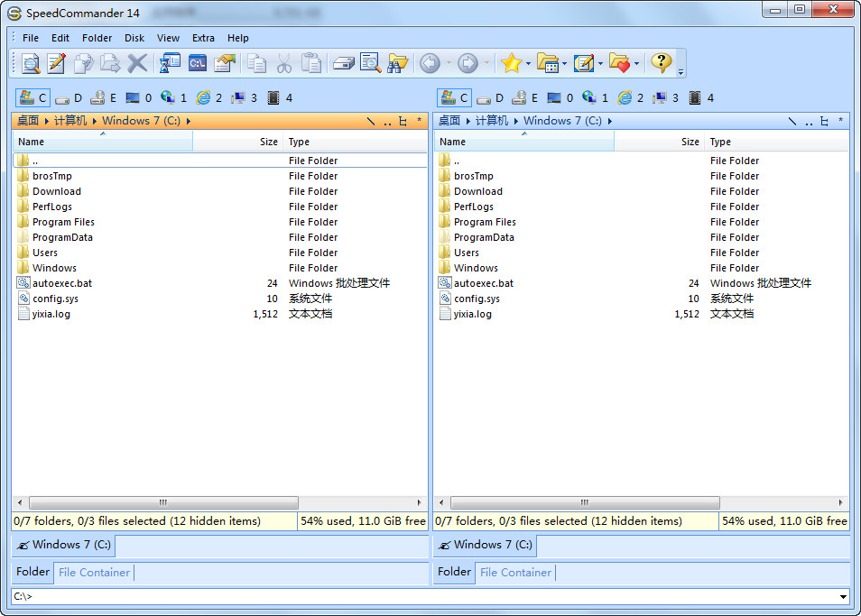Open the hourglass task window icon

(x=170, y=63)
